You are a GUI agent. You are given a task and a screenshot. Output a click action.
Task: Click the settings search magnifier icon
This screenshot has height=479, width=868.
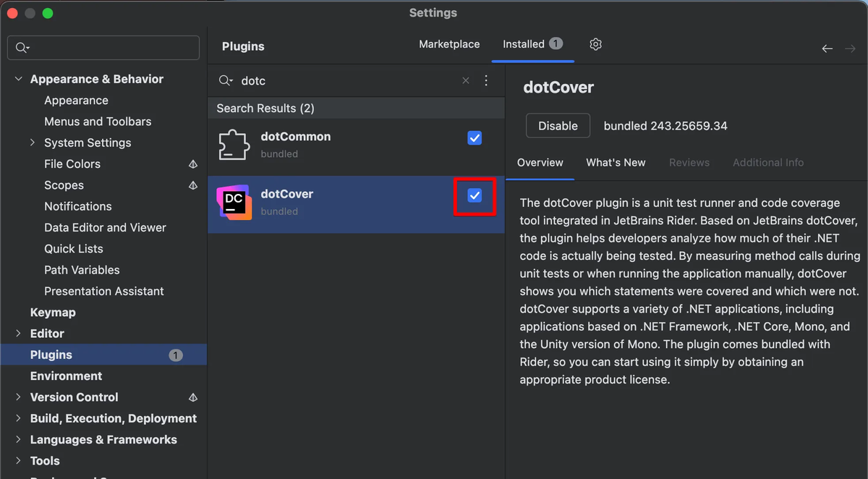tap(22, 48)
